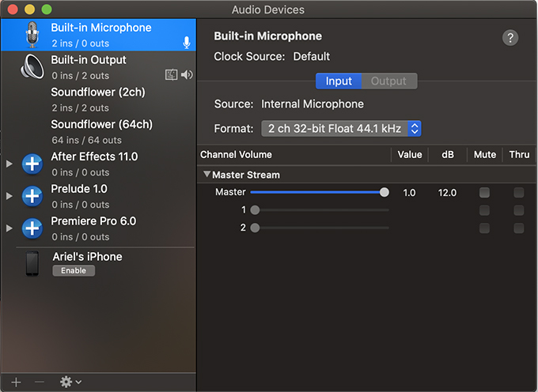538x392 pixels.
Task: Click the default output speaker indicator icon
Action: (x=187, y=75)
